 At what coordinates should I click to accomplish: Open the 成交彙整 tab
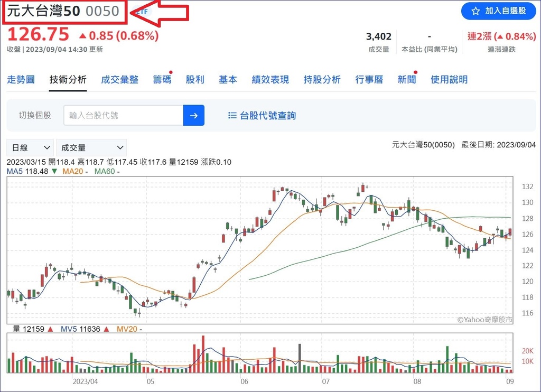(119, 80)
